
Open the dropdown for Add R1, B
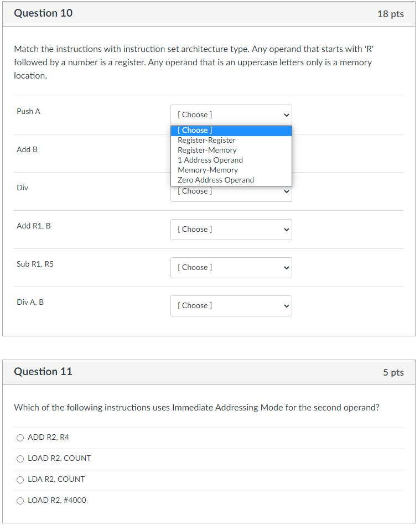(231, 229)
